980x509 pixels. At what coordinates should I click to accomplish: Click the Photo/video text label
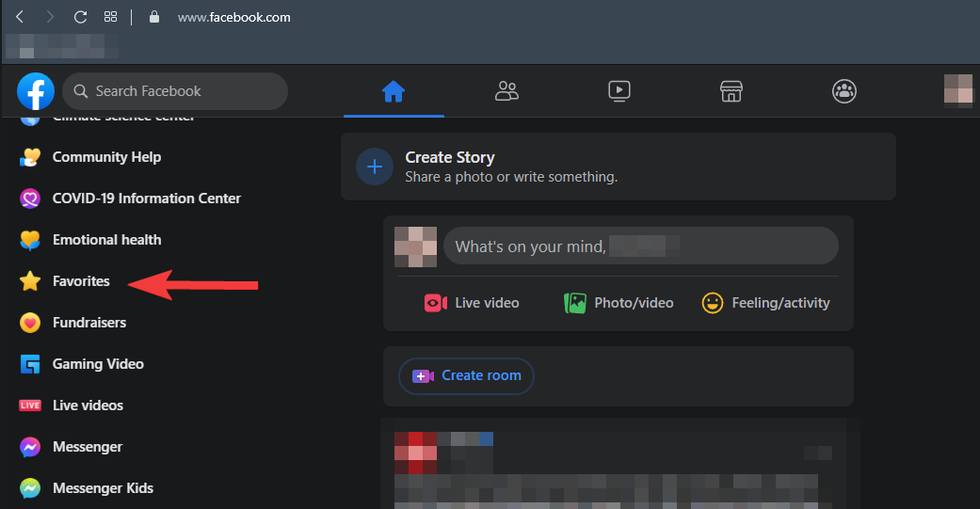click(634, 303)
